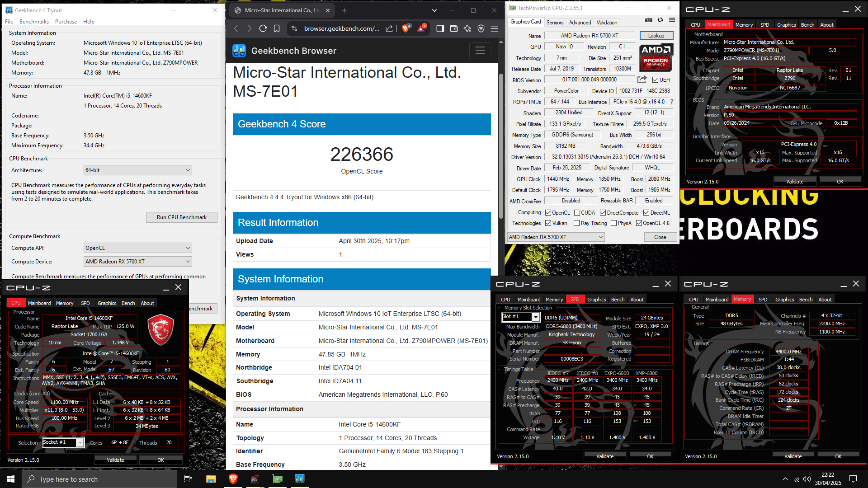Click the Bus Interface question mark
This screenshot has width=868, height=488.
[x=672, y=102]
